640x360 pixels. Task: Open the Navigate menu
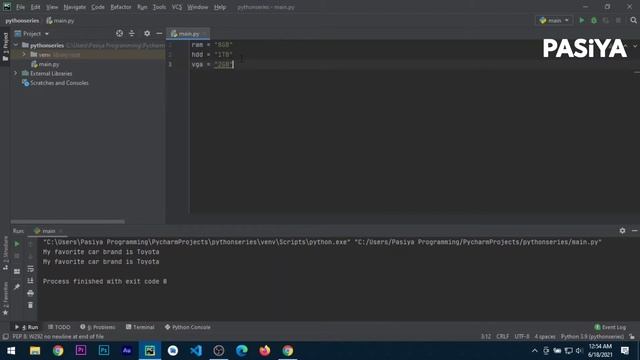click(x=75, y=7)
